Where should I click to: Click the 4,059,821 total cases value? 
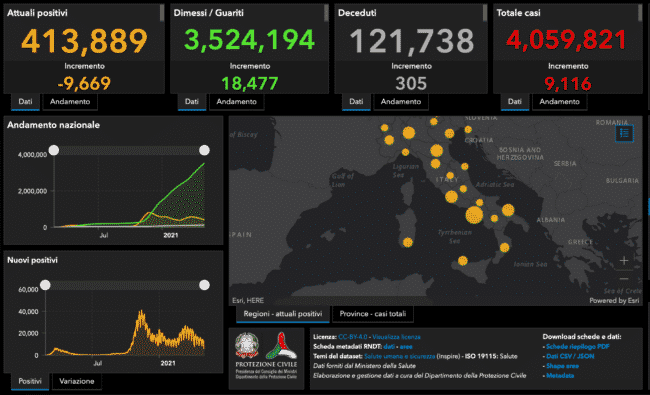point(567,40)
